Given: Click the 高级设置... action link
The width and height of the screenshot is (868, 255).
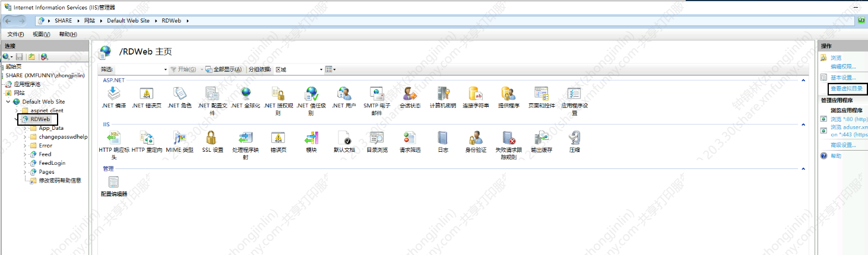Looking at the screenshot, I should [843, 145].
